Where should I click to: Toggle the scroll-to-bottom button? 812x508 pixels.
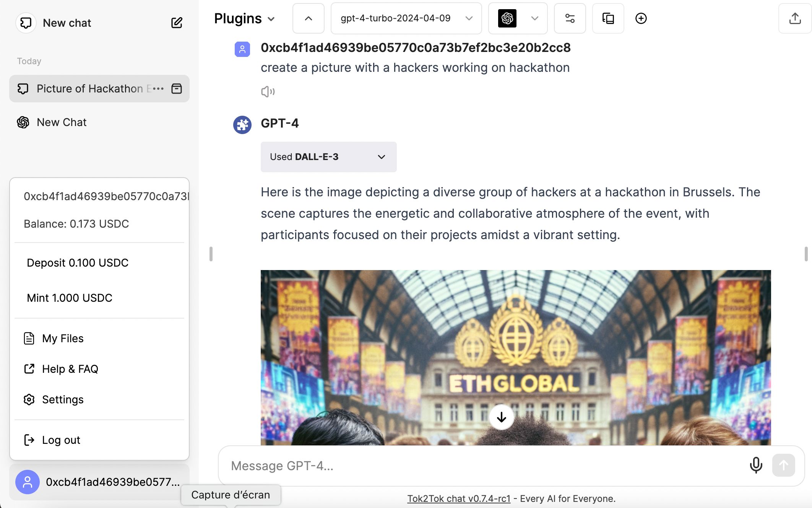click(x=501, y=417)
